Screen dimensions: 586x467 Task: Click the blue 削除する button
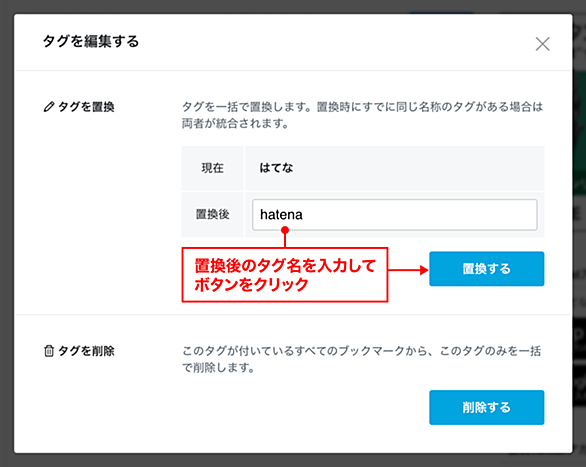487,408
